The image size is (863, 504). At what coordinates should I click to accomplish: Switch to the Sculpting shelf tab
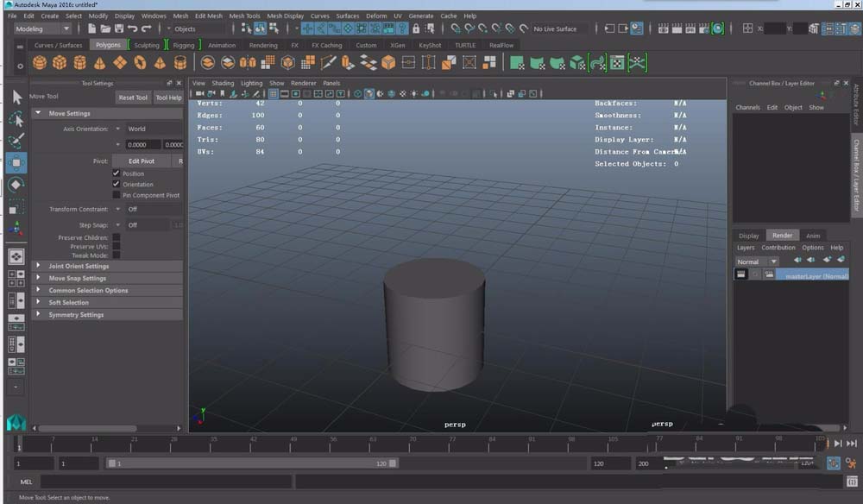pyautogui.click(x=147, y=45)
